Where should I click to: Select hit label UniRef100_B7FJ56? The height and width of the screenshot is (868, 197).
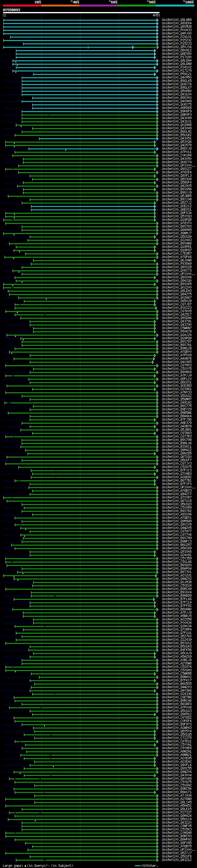point(177,419)
